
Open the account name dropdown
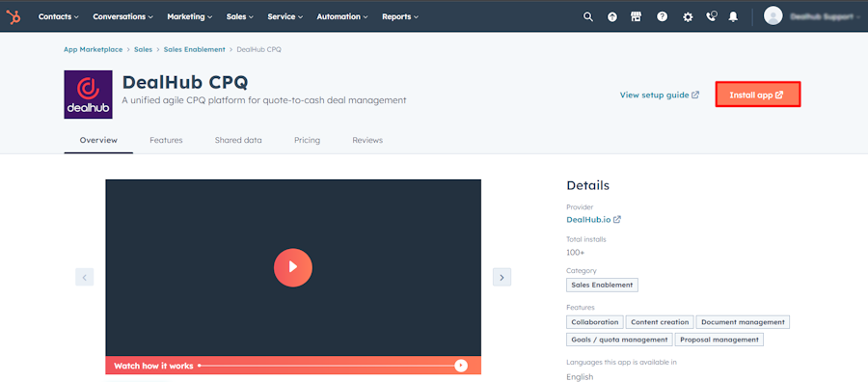[825, 17]
